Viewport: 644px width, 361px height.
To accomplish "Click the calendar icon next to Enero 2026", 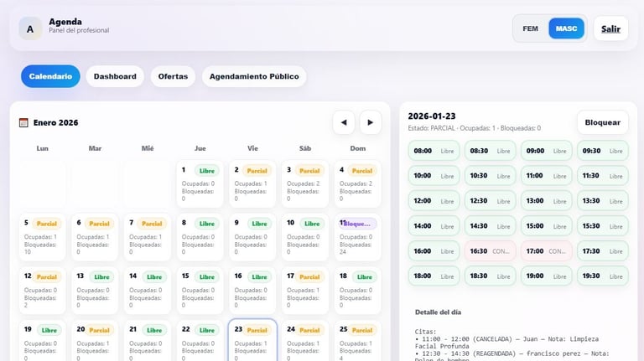I will pyautogui.click(x=23, y=122).
